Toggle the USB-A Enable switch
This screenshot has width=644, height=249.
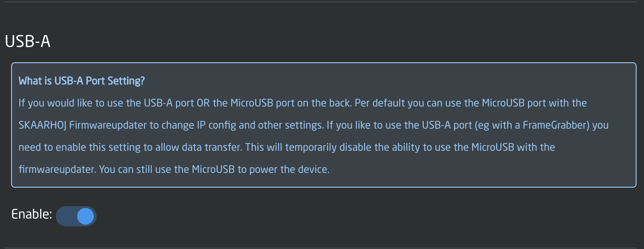(x=76, y=216)
